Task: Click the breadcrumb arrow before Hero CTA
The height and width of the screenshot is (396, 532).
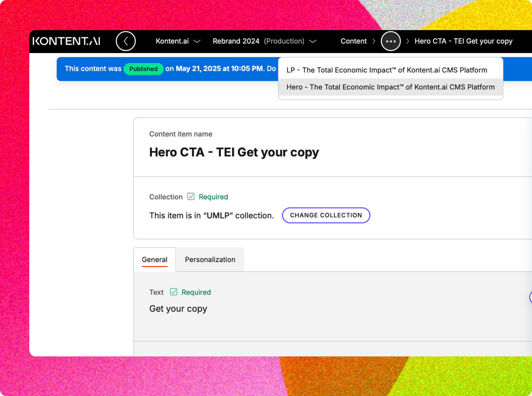Action: tap(407, 41)
